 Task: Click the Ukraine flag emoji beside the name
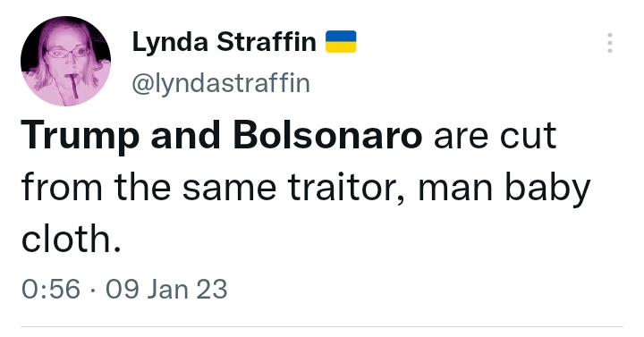341,42
